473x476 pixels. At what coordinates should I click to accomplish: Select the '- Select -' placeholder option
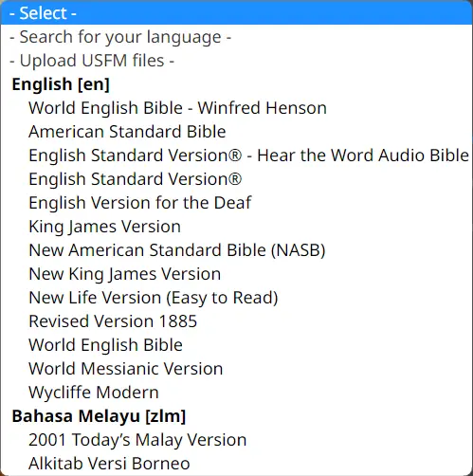click(x=236, y=13)
